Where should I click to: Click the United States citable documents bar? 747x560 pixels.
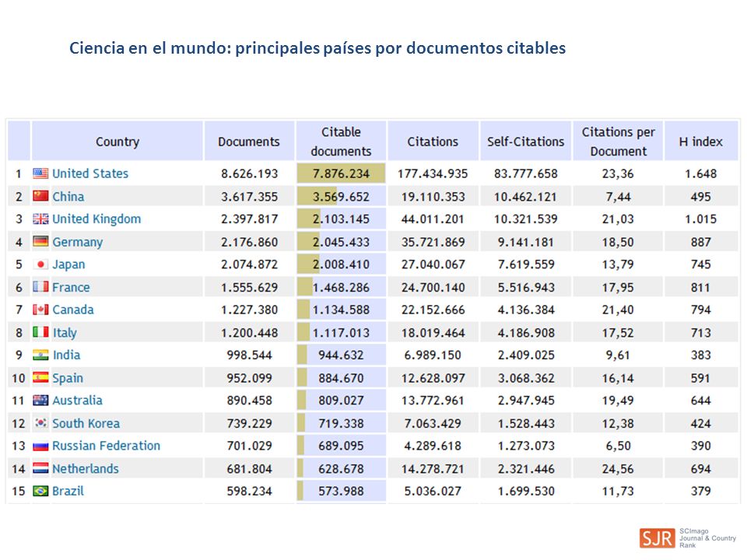pyautogui.click(x=341, y=173)
